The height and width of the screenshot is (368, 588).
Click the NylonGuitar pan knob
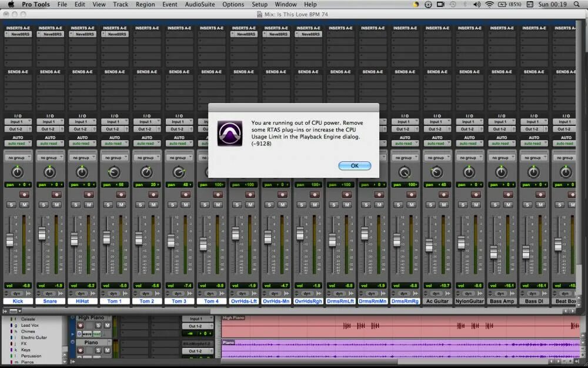tap(469, 173)
